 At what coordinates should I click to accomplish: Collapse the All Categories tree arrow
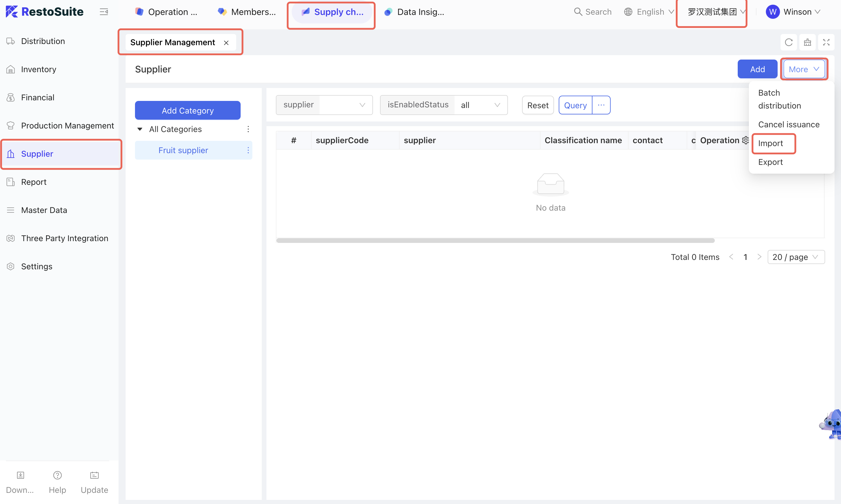140,129
